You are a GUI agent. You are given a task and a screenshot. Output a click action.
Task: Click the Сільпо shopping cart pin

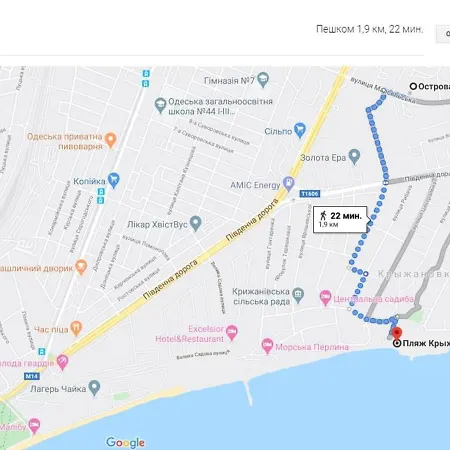click(300, 131)
